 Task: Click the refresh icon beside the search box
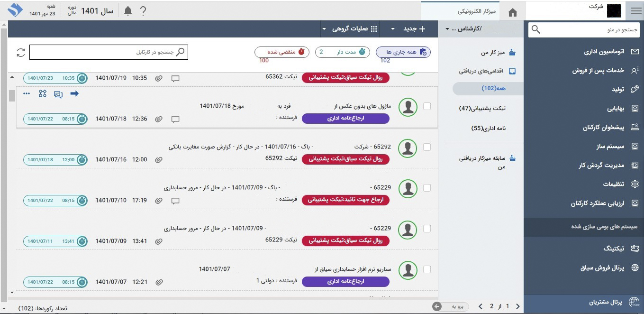(x=20, y=52)
